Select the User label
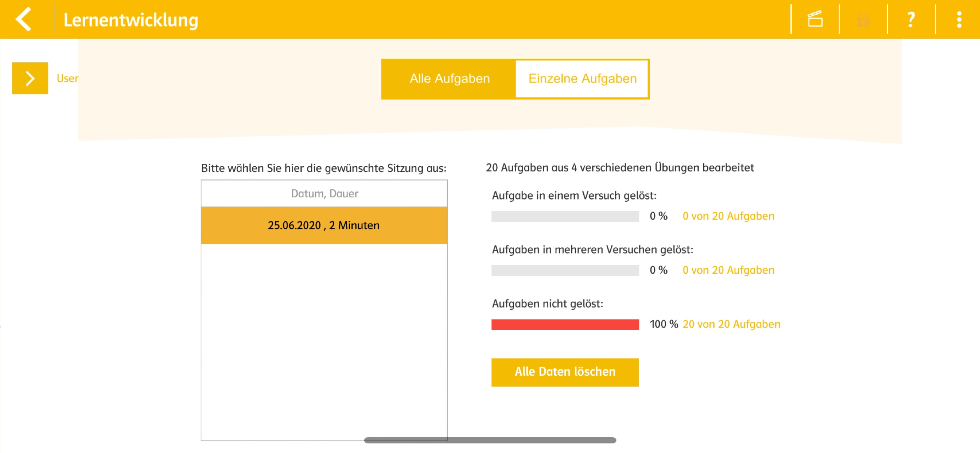980x453 pixels. point(67,78)
